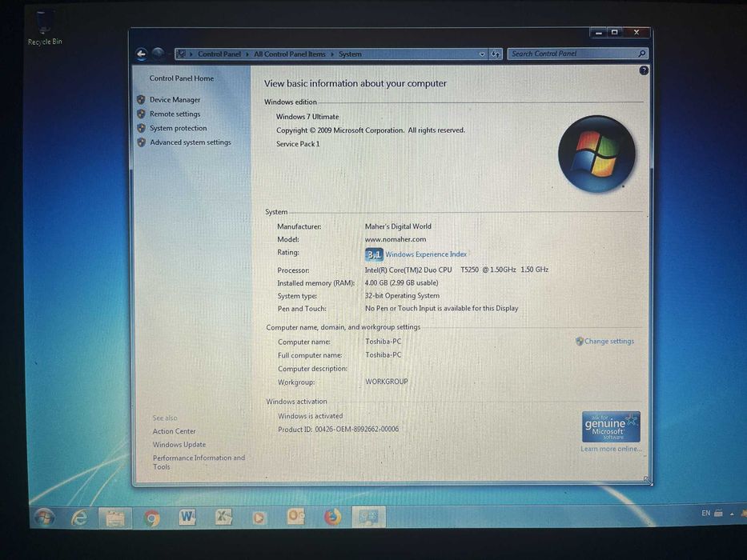Open Control Panel Home link

click(x=182, y=78)
